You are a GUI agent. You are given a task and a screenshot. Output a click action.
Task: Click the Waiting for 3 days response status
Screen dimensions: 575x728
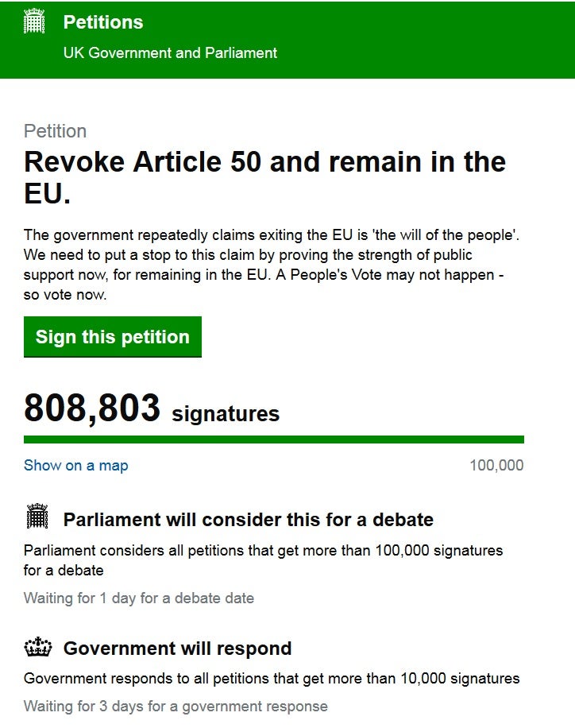(175, 706)
